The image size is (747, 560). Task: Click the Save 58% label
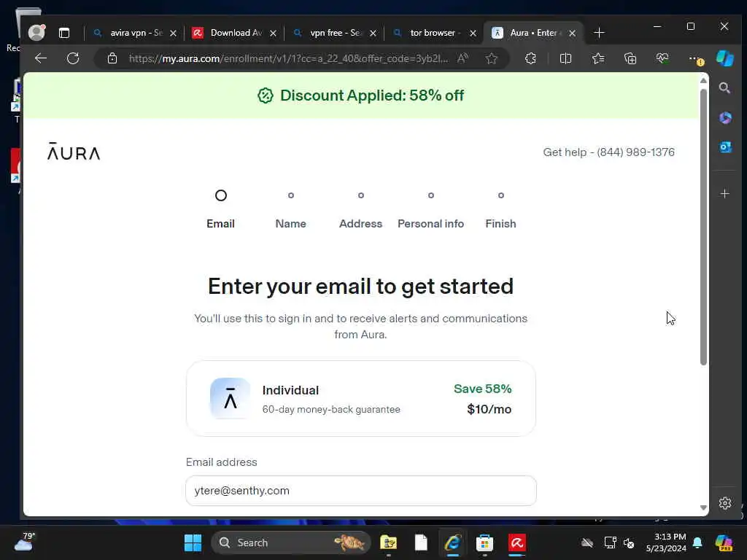click(x=483, y=389)
